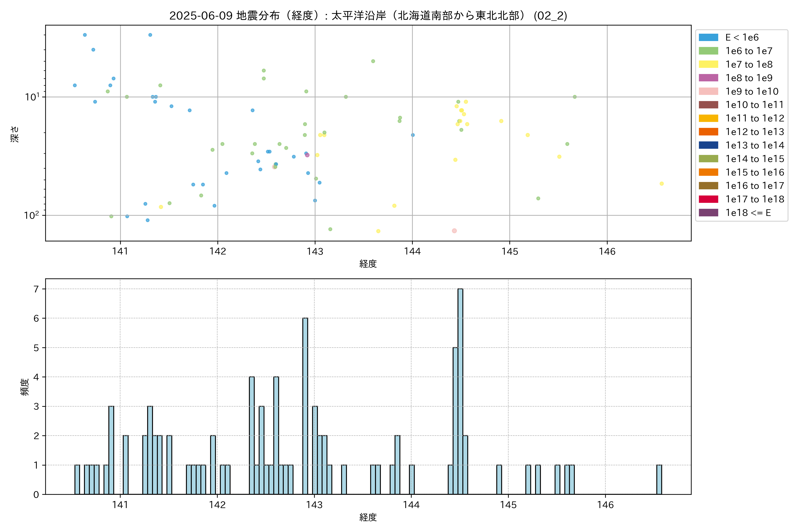Click the '深さ' y-axis label on scatter plot
Screen dimensions: 798x532
[15, 134]
